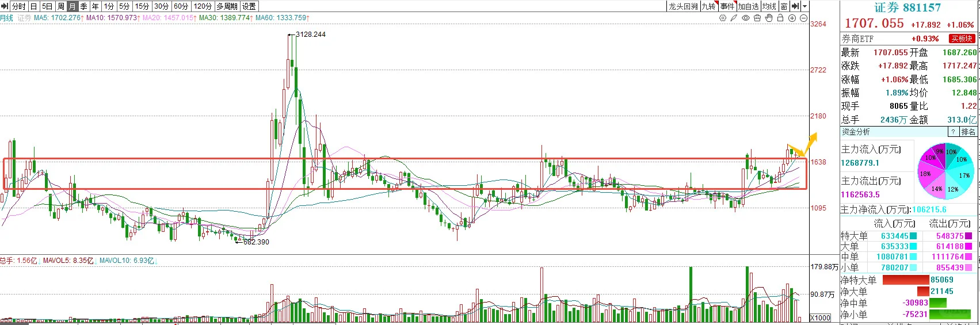The width and height of the screenshot is (980, 325).
Task: Click 加自选 to add to watchlist
Action: (749, 6)
